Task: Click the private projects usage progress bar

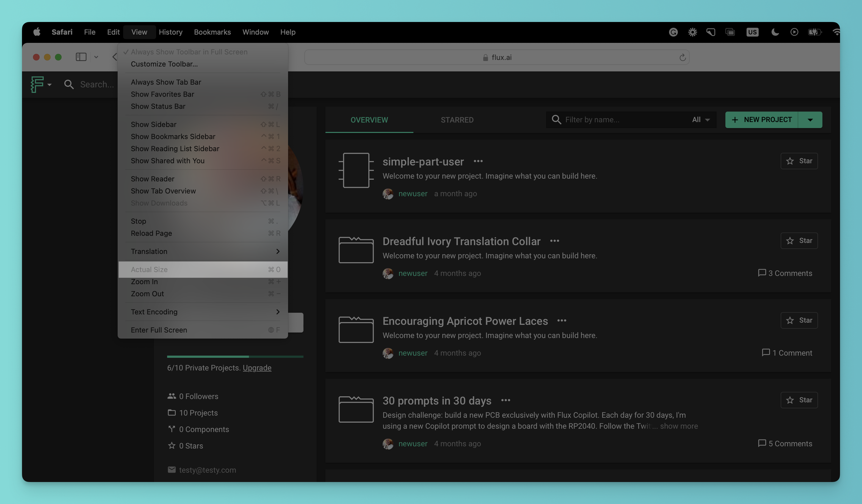Action: pos(235,357)
